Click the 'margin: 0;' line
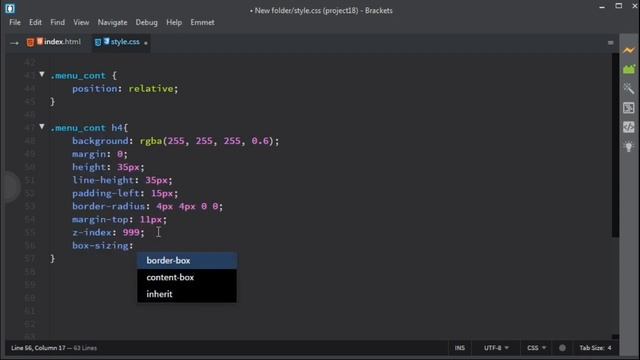Screen dimensions: 640x360 coord(100,154)
